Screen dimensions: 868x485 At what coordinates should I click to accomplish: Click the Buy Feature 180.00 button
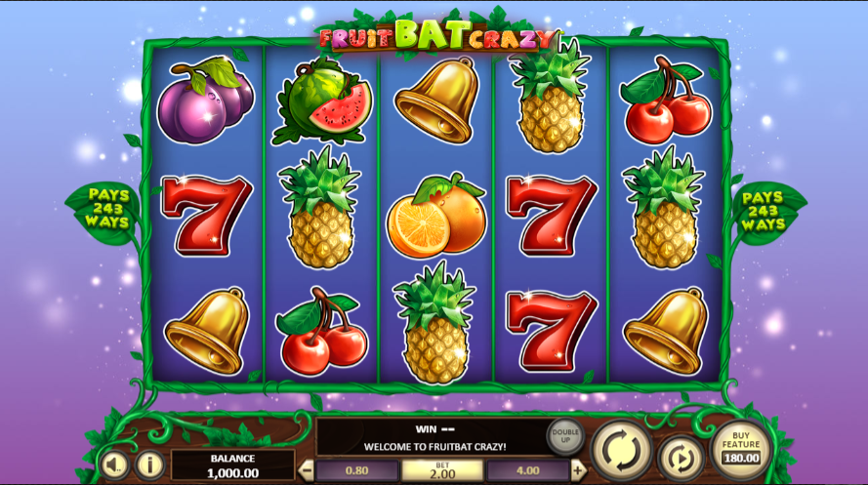tap(741, 449)
